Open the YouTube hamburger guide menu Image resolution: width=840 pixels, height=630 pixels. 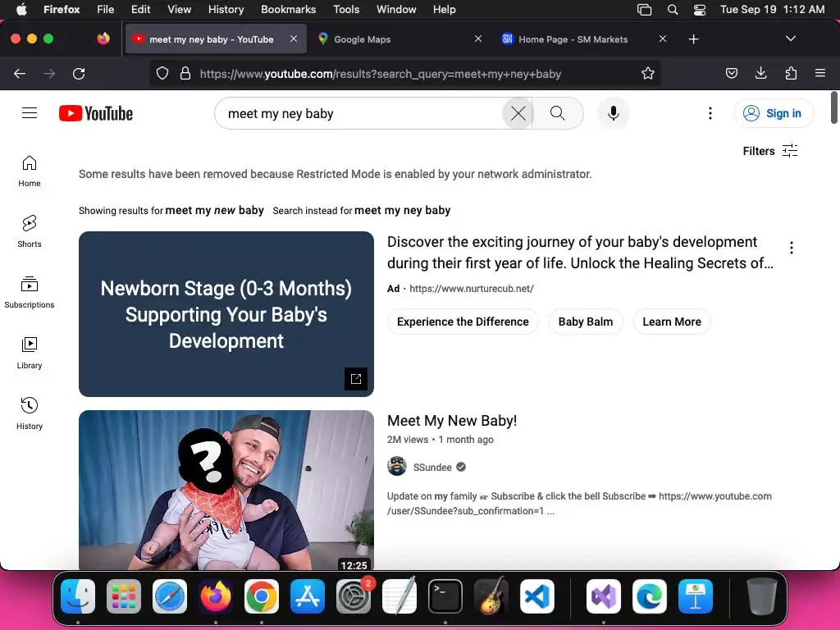click(x=30, y=113)
